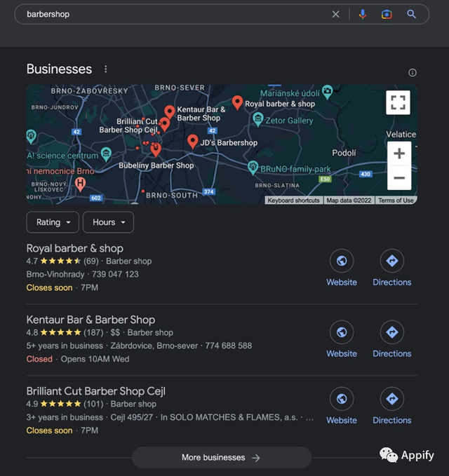Open the three-dot menu next to Businesses
The width and height of the screenshot is (449, 476).
click(x=106, y=69)
